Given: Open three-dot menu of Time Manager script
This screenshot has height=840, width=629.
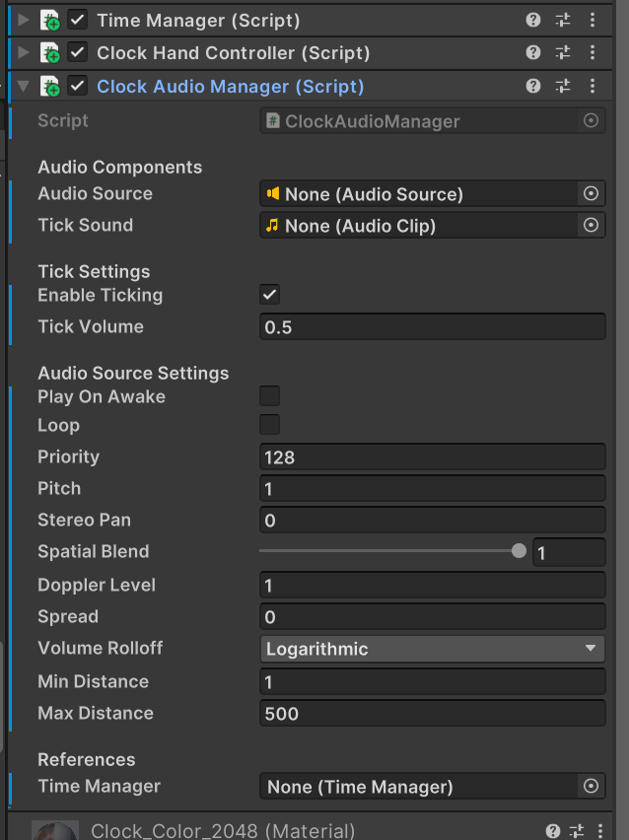Looking at the screenshot, I should (x=593, y=21).
